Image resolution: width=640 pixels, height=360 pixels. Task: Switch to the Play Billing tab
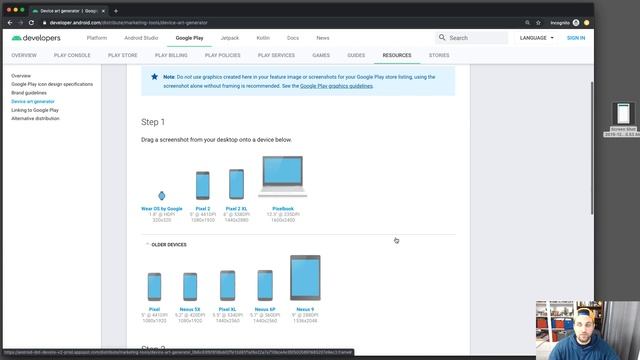coord(171,55)
